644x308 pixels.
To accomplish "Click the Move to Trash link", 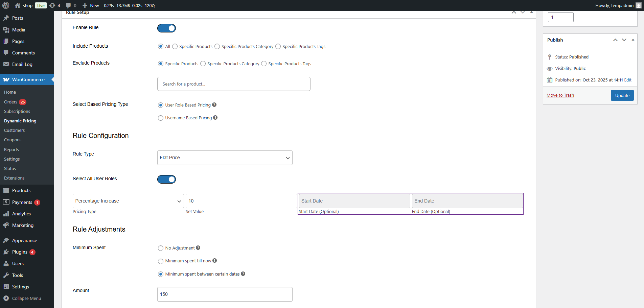I will tap(560, 95).
